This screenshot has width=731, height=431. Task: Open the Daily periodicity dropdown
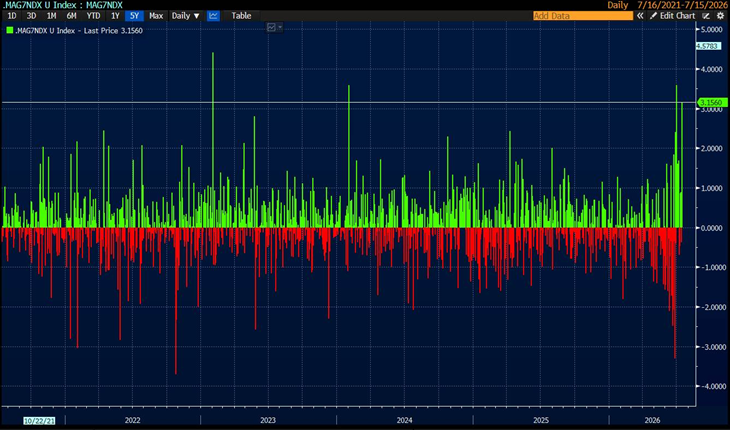click(186, 15)
